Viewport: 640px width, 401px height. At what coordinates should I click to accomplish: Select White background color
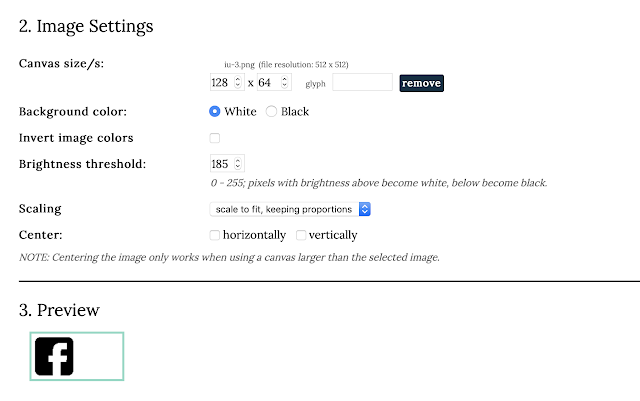point(215,112)
